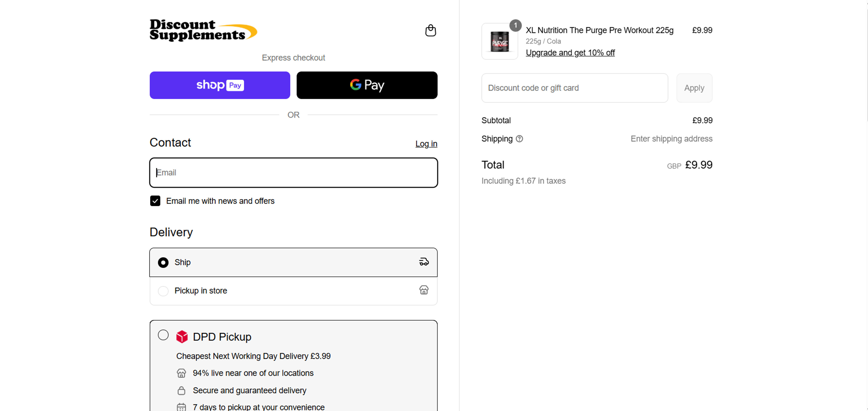The height and width of the screenshot is (411, 868).
Task: Click the XL Nutrition The Purge product title
Action: [599, 30]
